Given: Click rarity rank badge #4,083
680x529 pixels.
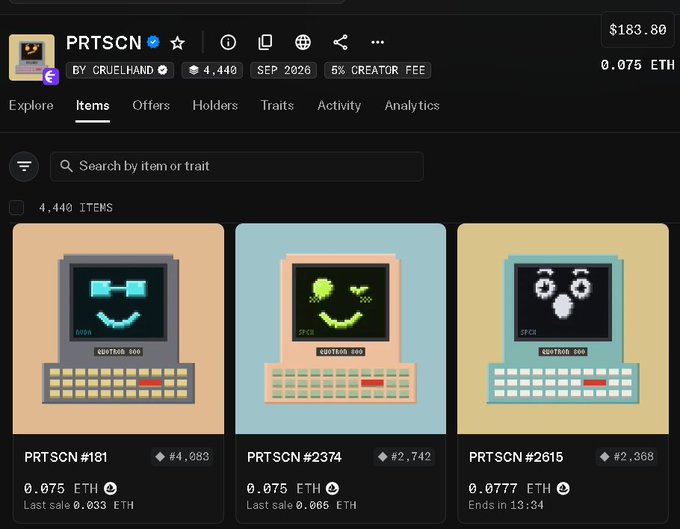Looking at the screenshot, I should (x=182, y=457).
